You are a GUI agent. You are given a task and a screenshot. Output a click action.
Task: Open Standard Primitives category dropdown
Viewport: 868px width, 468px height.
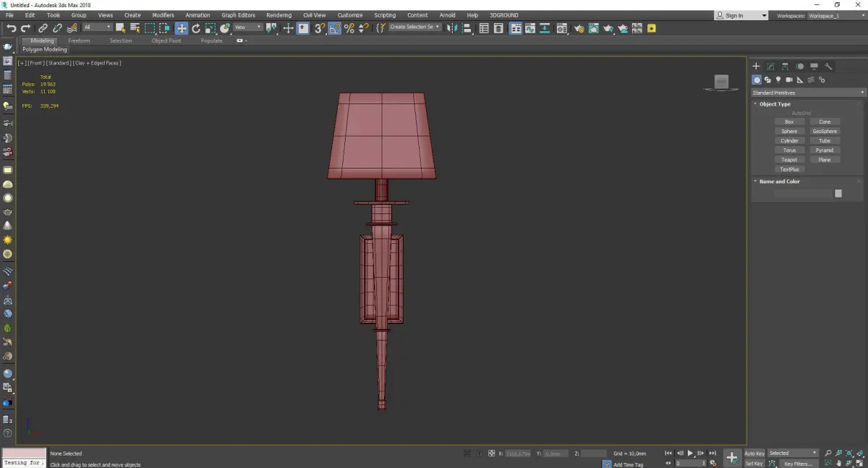click(x=809, y=93)
